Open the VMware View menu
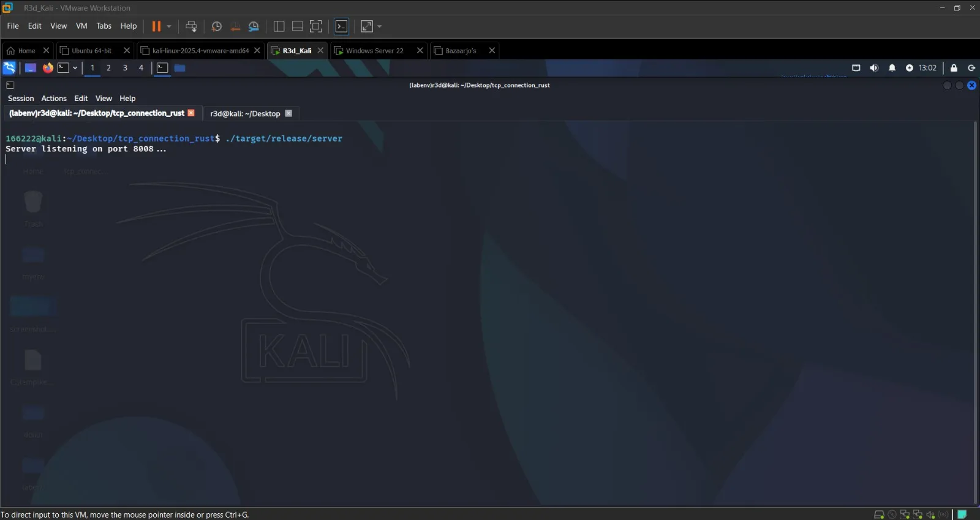Image resolution: width=980 pixels, height=520 pixels. click(x=59, y=26)
